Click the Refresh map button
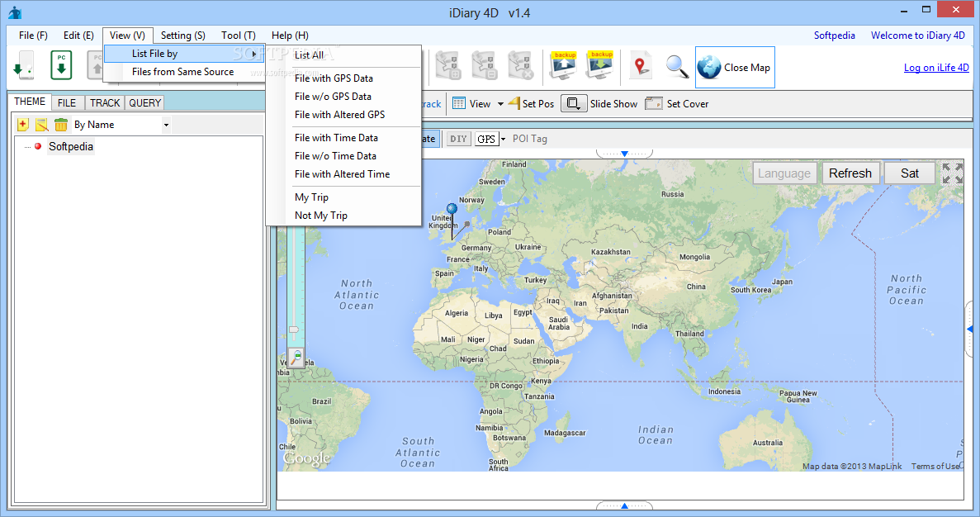 tap(850, 173)
